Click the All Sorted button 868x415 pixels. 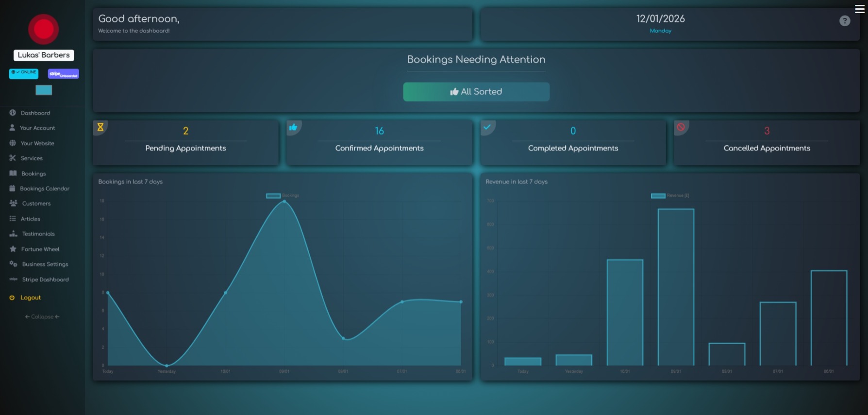click(x=476, y=92)
